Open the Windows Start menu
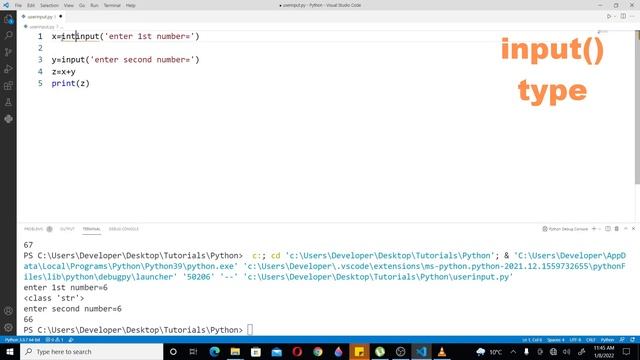Screen dimensions: 640x360 [10, 351]
